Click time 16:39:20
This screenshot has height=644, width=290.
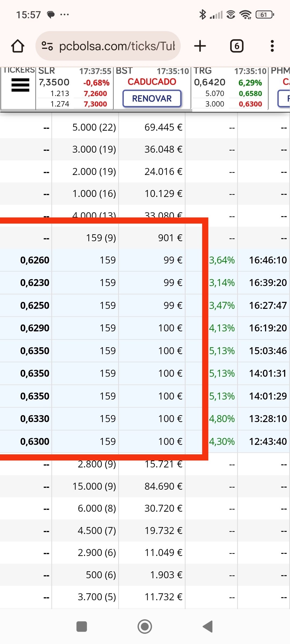pyautogui.click(x=268, y=283)
